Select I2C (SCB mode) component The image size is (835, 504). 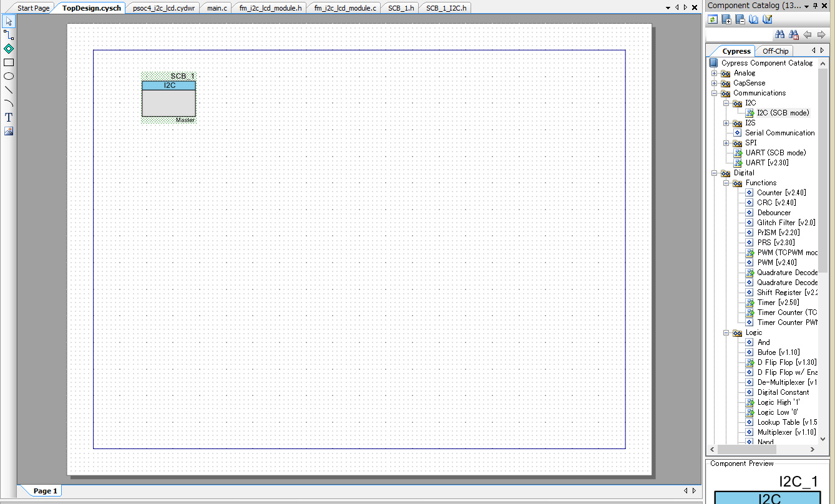pos(783,113)
